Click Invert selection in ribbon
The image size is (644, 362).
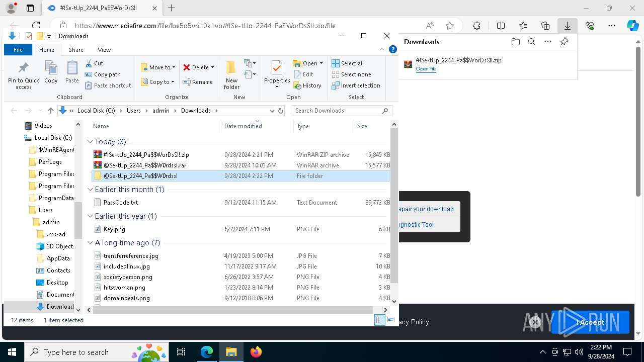(x=356, y=85)
